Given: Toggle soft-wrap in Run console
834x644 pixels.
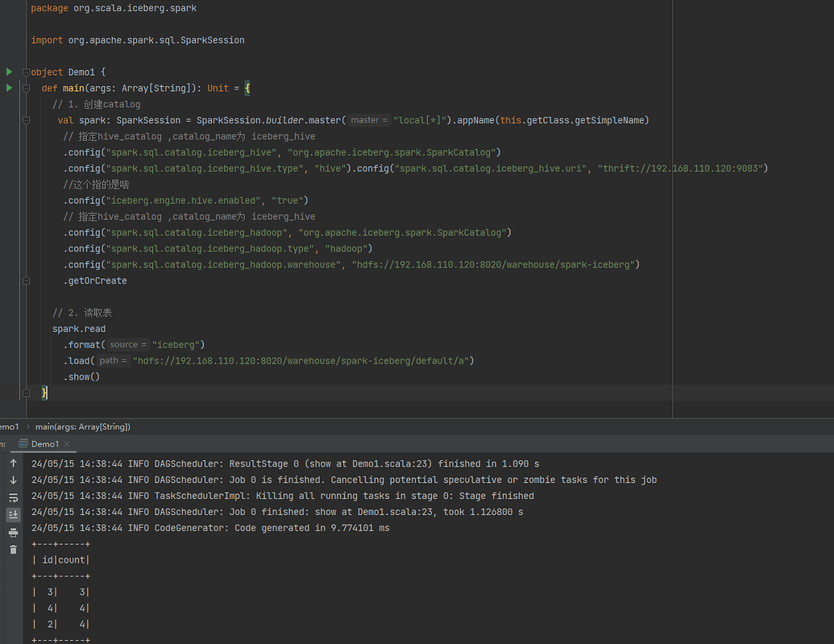Looking at the screenshot, I should 13,498.
